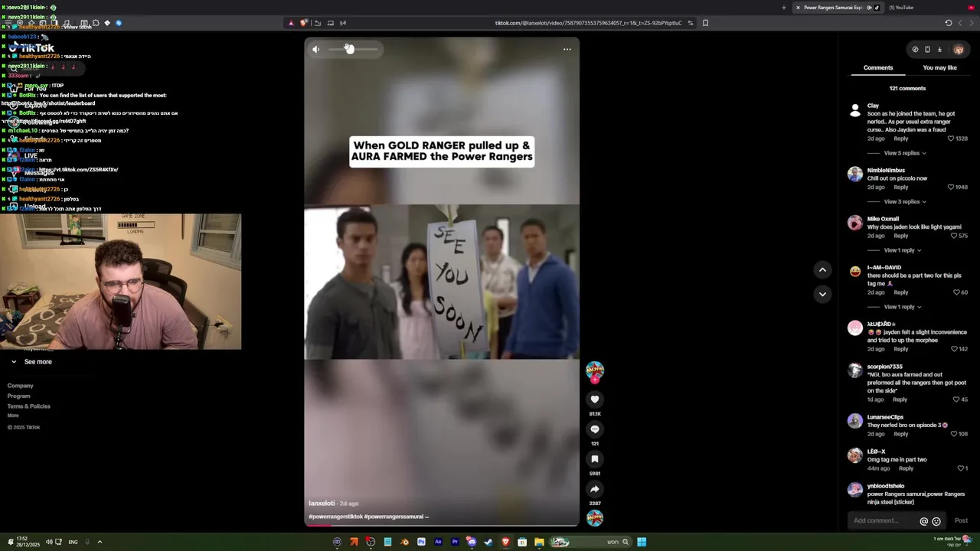Like Clay's comment with 1328 likes
980x551 pixels.
(951, 139)
